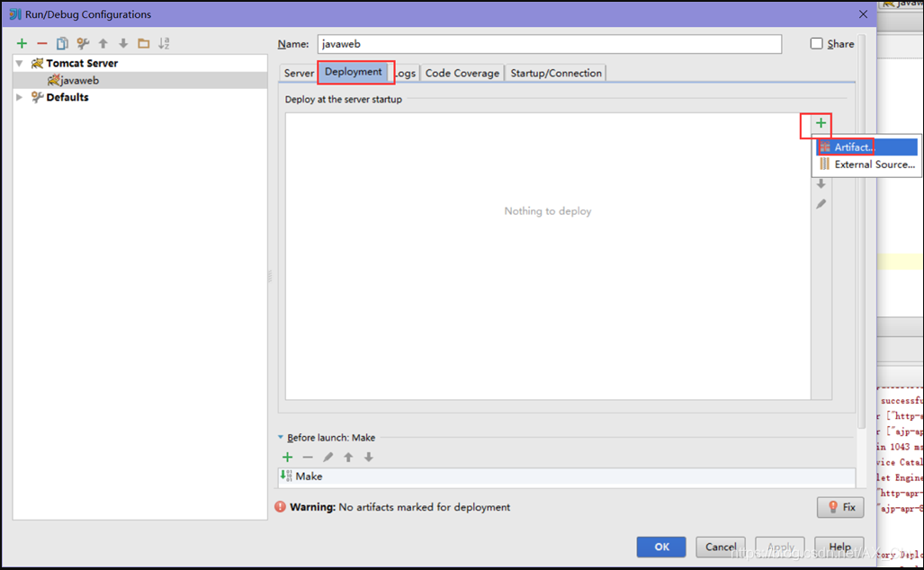Choose Artifact... from popup menu
Screen dimensions: 924x570
tap(866, 147)
